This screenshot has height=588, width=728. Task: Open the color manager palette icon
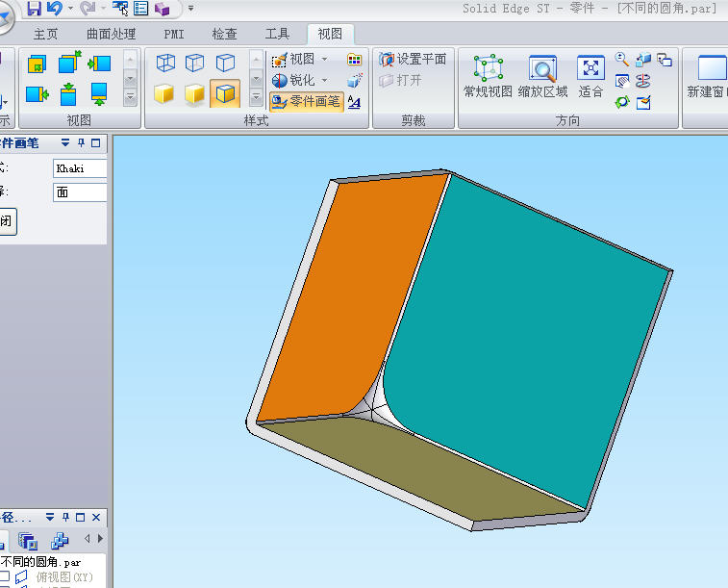coord(354,60)
